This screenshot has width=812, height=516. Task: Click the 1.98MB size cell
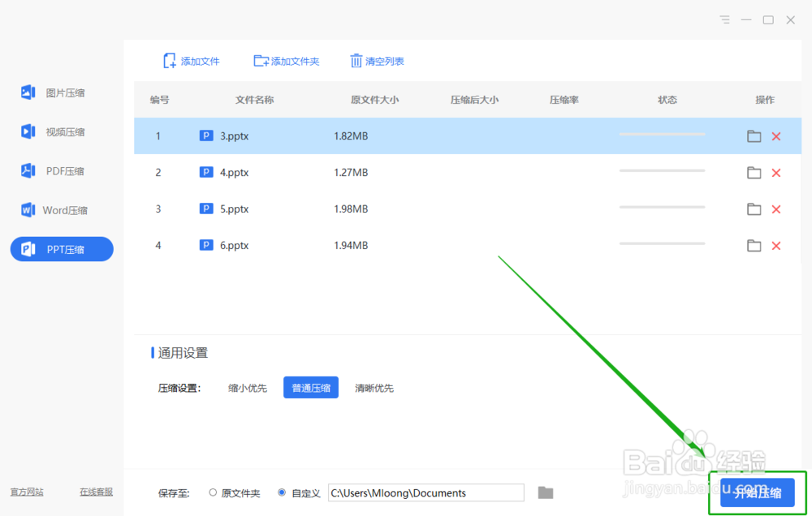pyautogui.click(x=351, y=209)
